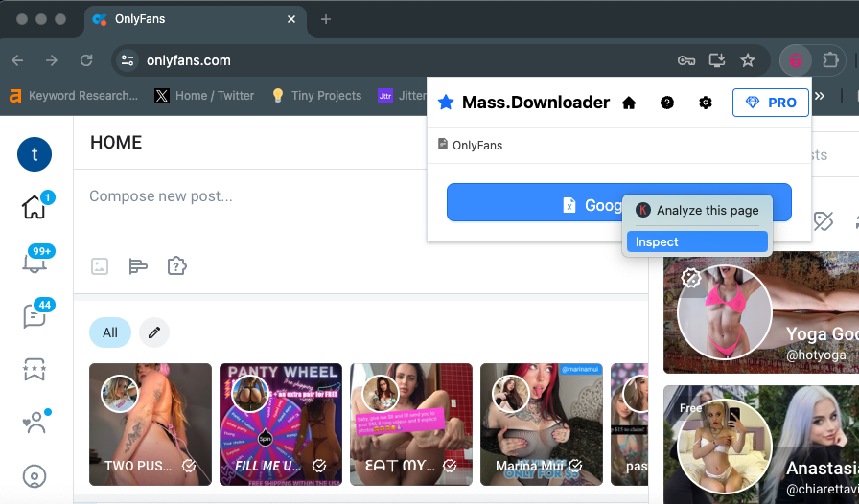Open Tiny Projects bookmark

pos(316,96)
